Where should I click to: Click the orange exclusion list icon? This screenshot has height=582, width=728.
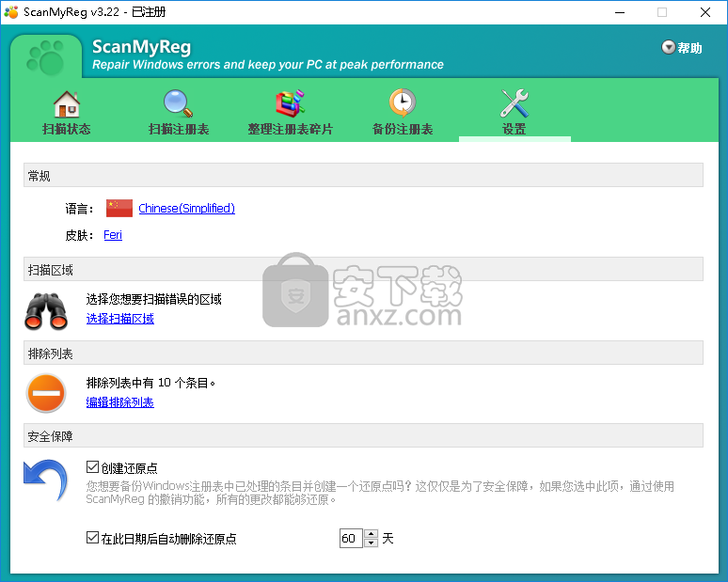pyautogui.click(x=46, y=393)
